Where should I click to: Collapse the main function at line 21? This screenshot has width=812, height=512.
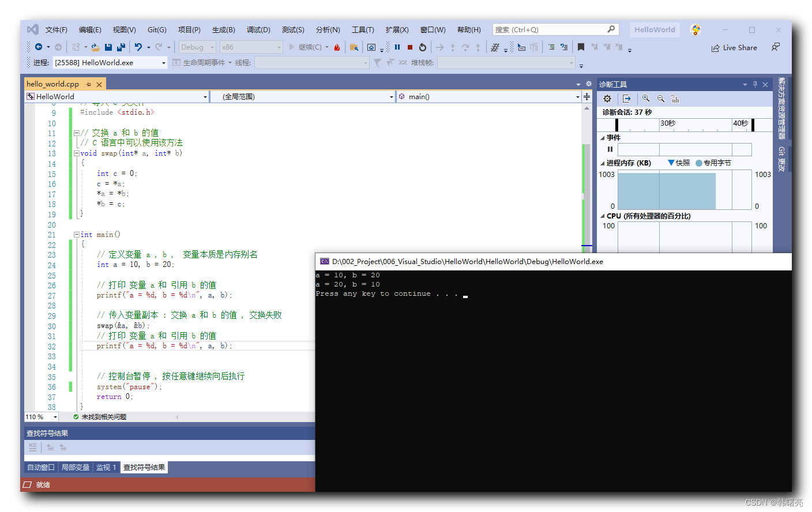coord(76,235)
